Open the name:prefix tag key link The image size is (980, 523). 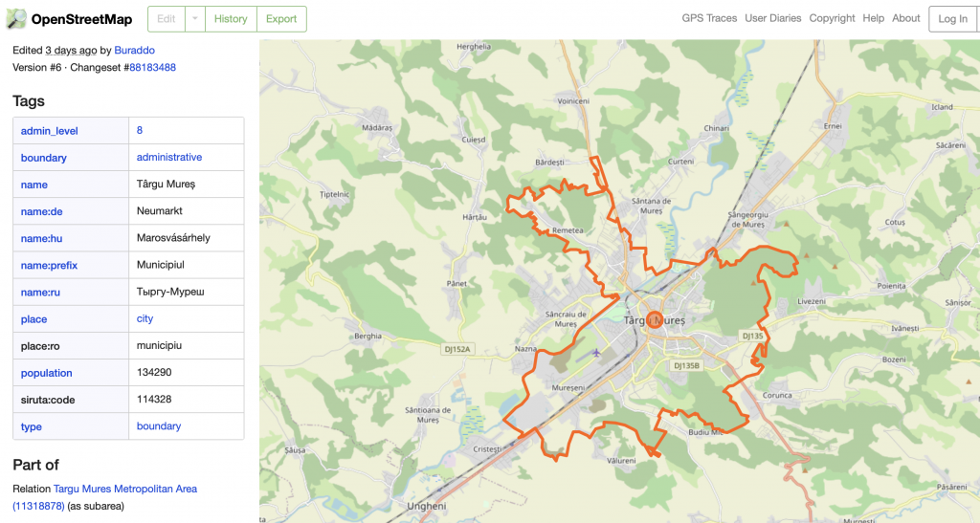point(49,265)
